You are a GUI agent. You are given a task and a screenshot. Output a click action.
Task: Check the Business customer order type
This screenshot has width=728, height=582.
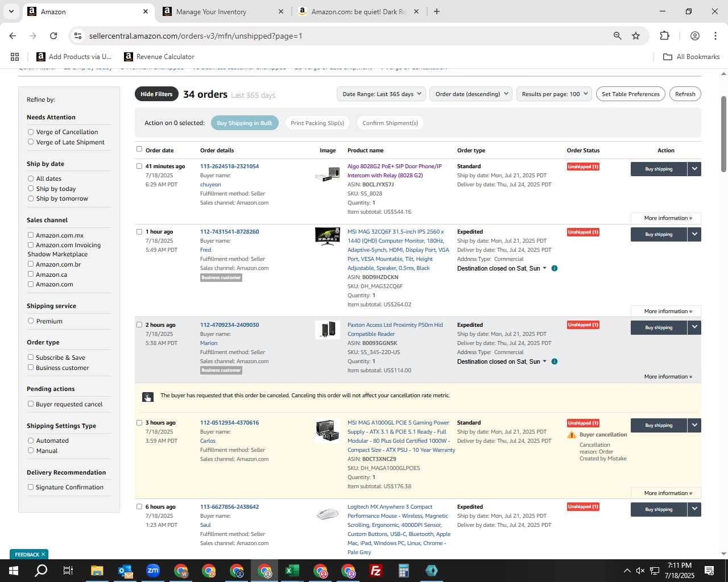tap(31, 367)
